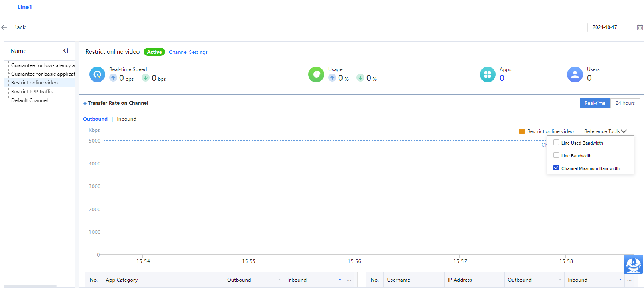Enable Line Used Bandwidth checkbox
The image size is (644, 288).
click(x=556, y=143)
